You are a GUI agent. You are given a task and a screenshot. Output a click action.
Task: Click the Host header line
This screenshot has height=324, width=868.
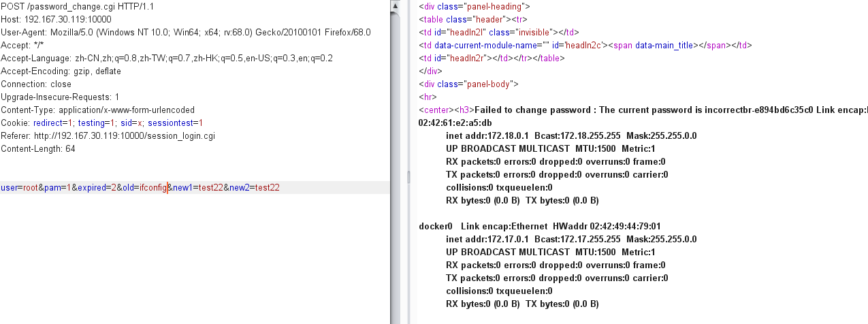click(55, 19)
